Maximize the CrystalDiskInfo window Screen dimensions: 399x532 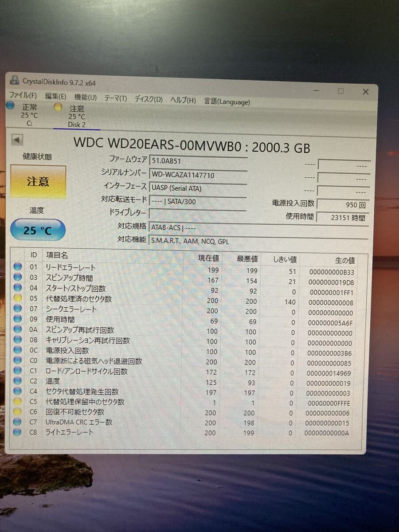[x=340, y=91]
